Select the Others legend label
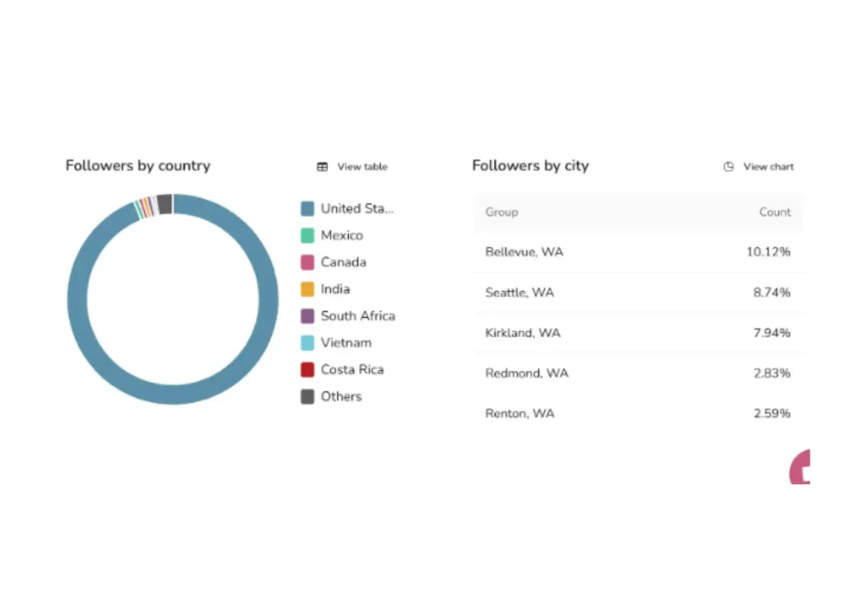Image resolution: width=856 pixels, height=616 pixels. (341, 397)
